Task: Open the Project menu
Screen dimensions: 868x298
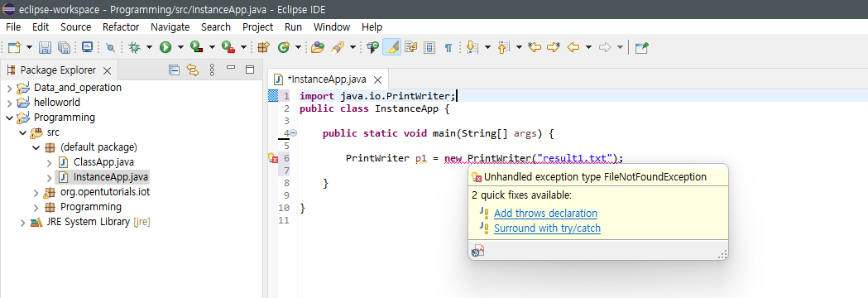Action: [x=258, y=26]
